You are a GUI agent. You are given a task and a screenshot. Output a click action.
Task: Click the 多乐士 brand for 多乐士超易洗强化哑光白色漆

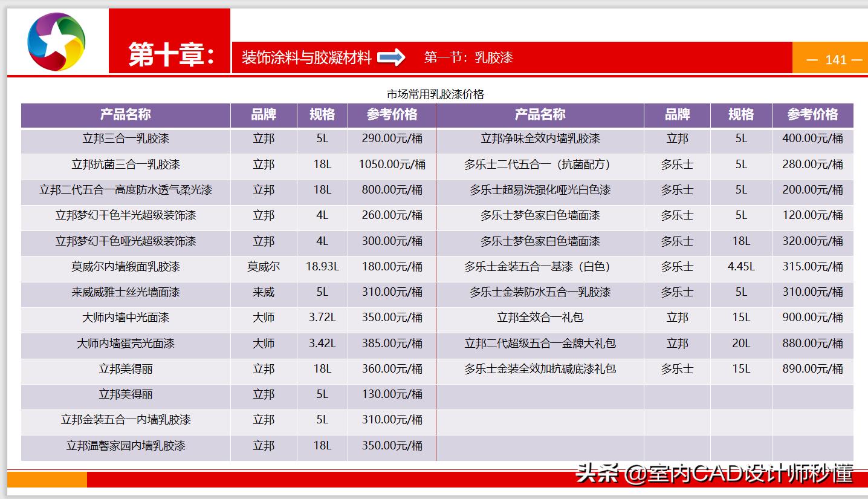click(677, 189)
